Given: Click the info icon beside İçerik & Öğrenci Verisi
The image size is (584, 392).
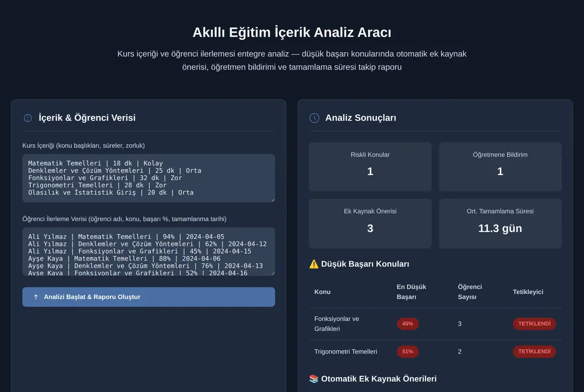Looking at the screenshot, I should (x=28, y=118).
